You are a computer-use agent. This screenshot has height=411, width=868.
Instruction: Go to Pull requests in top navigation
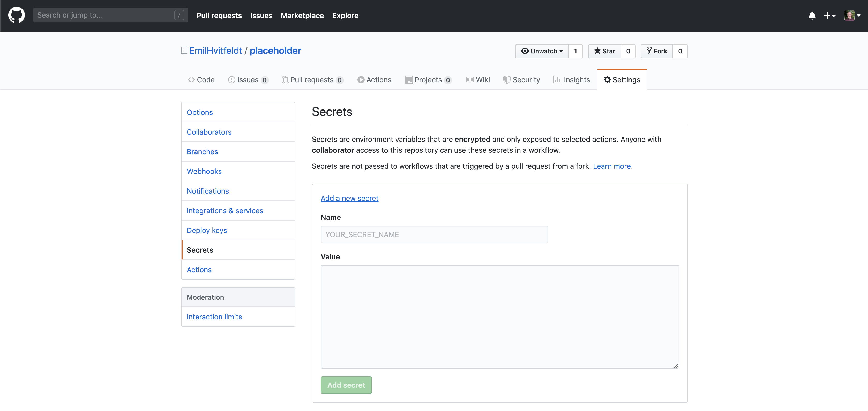click(x=219, y=16)
